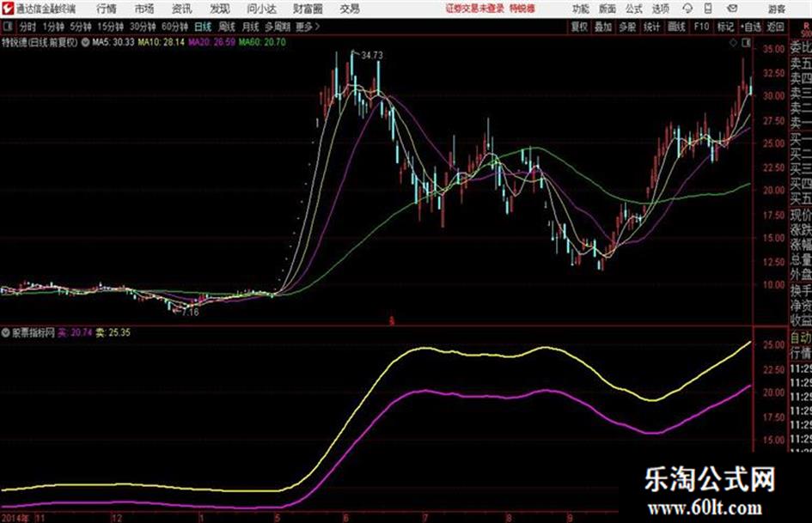Switch to the 15分钟 period
Screen dimensions: 812x523
pyautogui.click(x=110, y=27)
